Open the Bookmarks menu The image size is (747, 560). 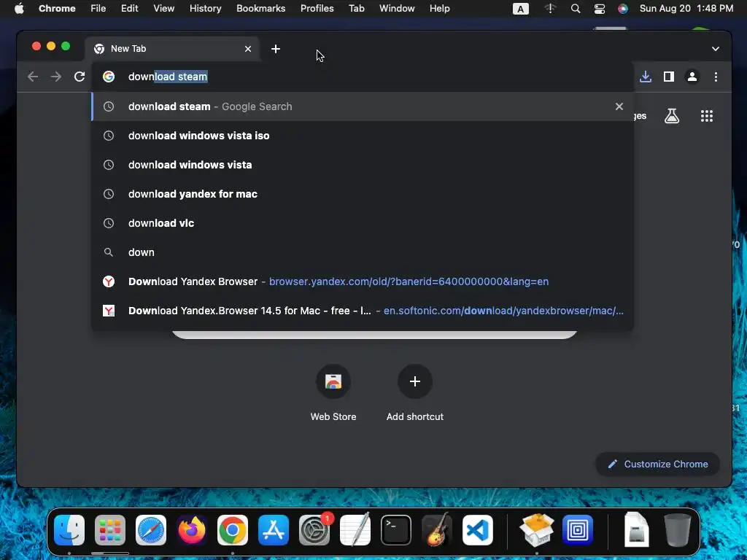(260, 9)
